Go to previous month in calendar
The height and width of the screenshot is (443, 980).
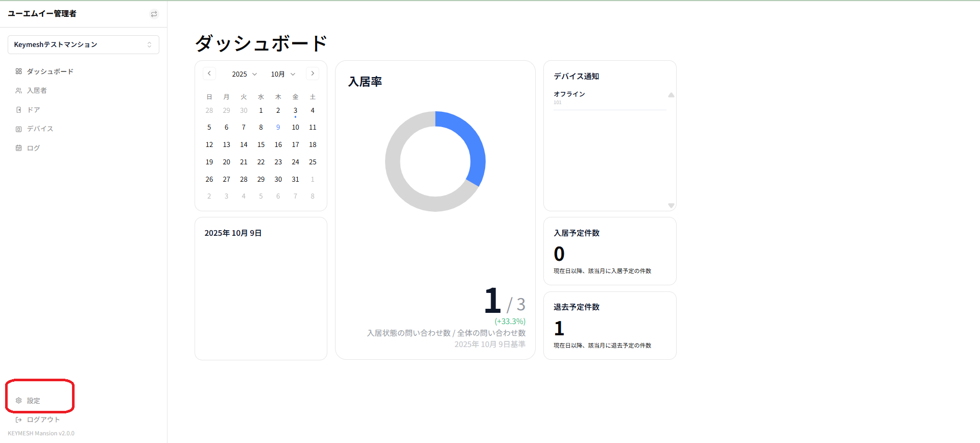click(x=209, y=73)
